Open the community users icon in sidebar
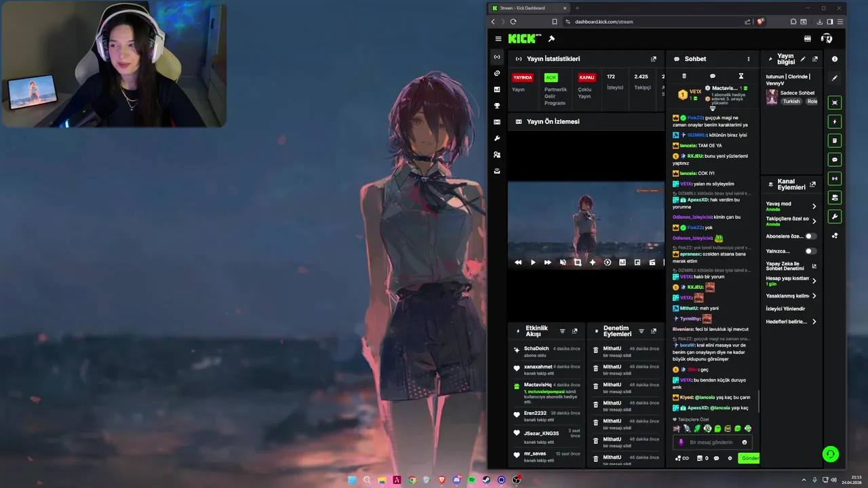Viewport: 868px width, 488px height. 497,155
